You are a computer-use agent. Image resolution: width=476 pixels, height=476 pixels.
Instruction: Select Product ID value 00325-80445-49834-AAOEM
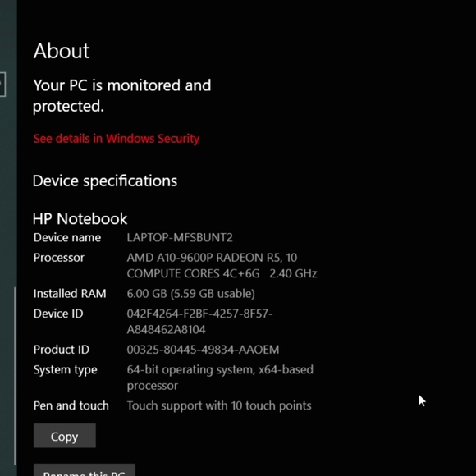tap(203, 350)
